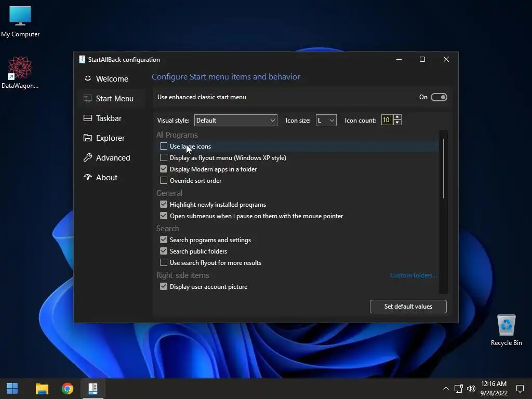
Task: Toggle Open submenus on pause checkbox
Action: 164,216
